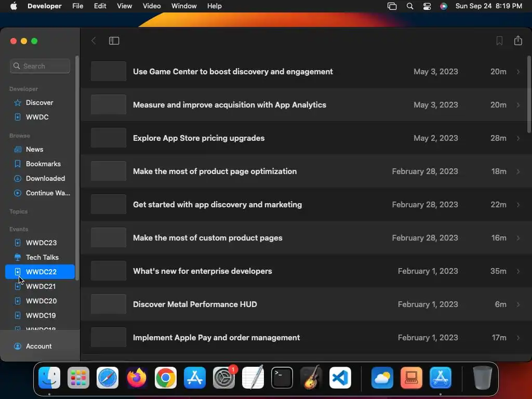This screenshot has height=399, width=532.
Task: Click chevron on 'What's new for enterprise developers' row
Action: 518,271
